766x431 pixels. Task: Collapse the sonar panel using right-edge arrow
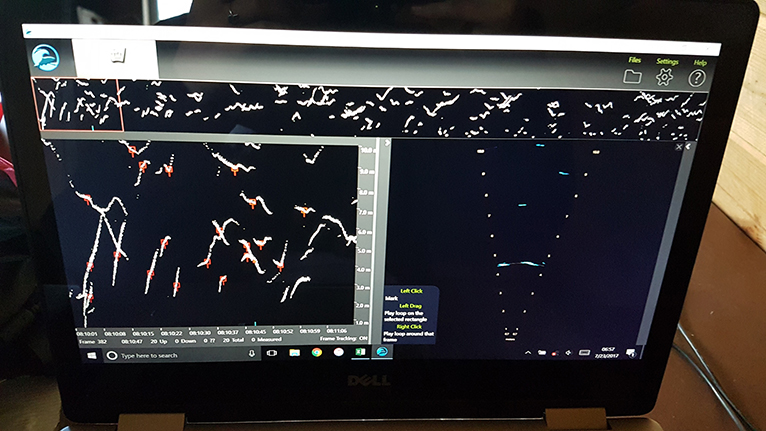coord(689,147)
